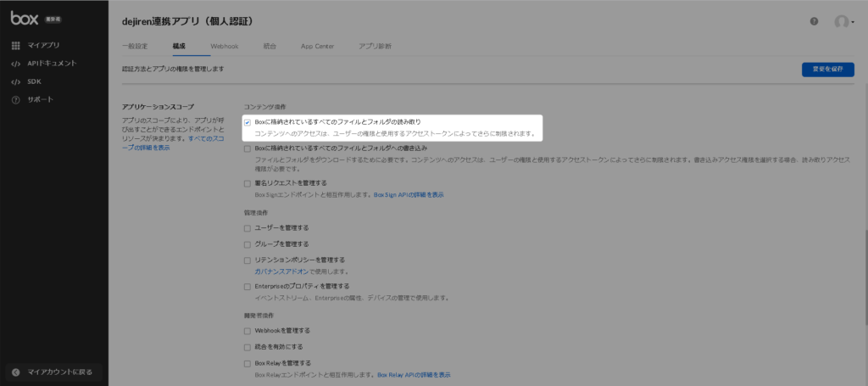Click the page vertical scrollbar
The width and height of the screenshot is (868, 386).
(865, 276)
